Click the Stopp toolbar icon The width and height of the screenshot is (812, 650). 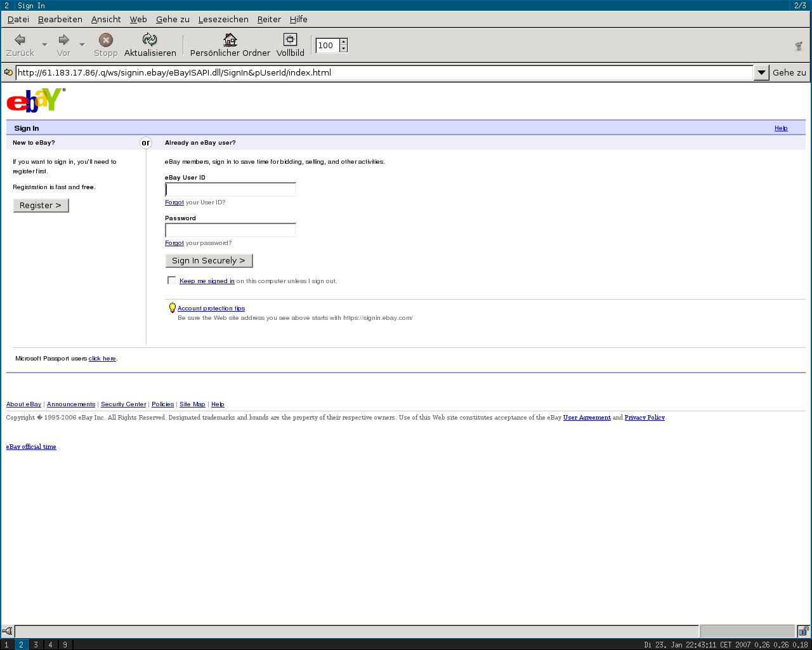tap(106, 40)
